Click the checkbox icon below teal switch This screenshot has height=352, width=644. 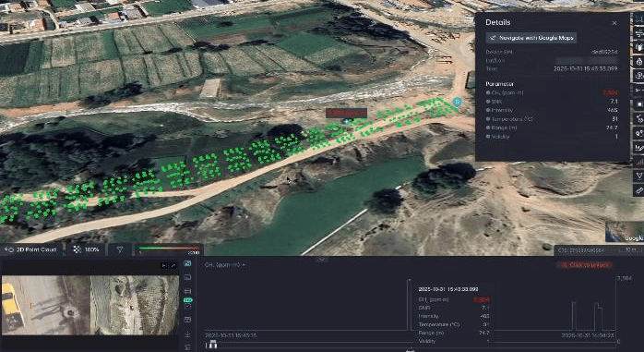point(188,307)
